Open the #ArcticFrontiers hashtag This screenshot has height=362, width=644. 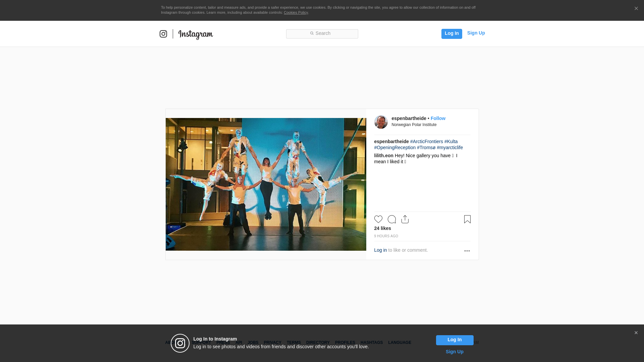426,141
